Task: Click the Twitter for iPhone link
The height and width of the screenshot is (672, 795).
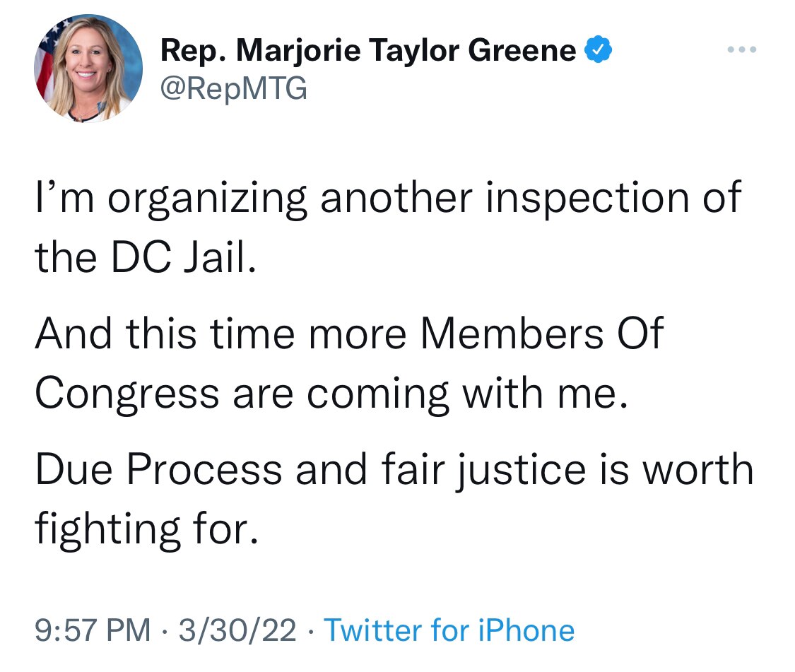Action: point(450,630)
